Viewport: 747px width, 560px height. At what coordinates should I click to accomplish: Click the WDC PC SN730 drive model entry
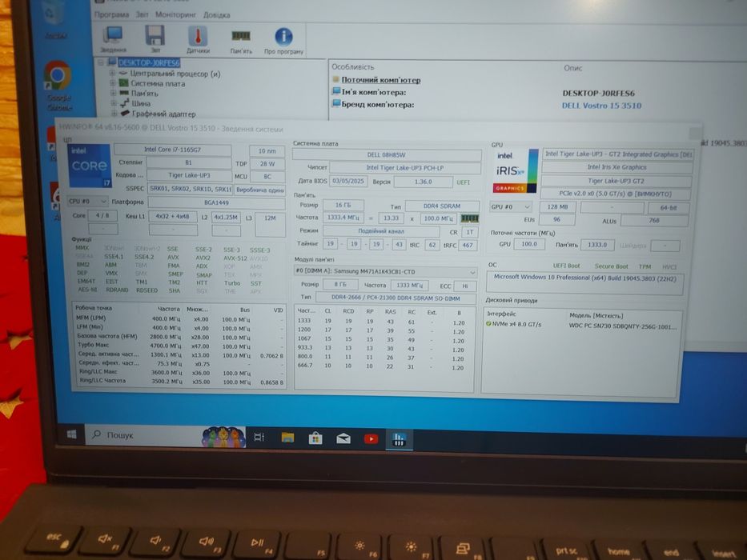[x=623, y=326]
